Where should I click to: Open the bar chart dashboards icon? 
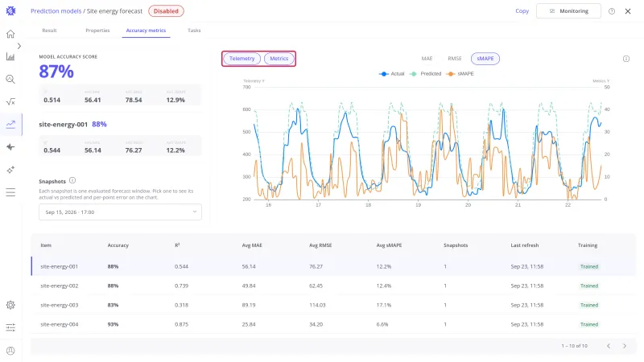coord(10,56)
